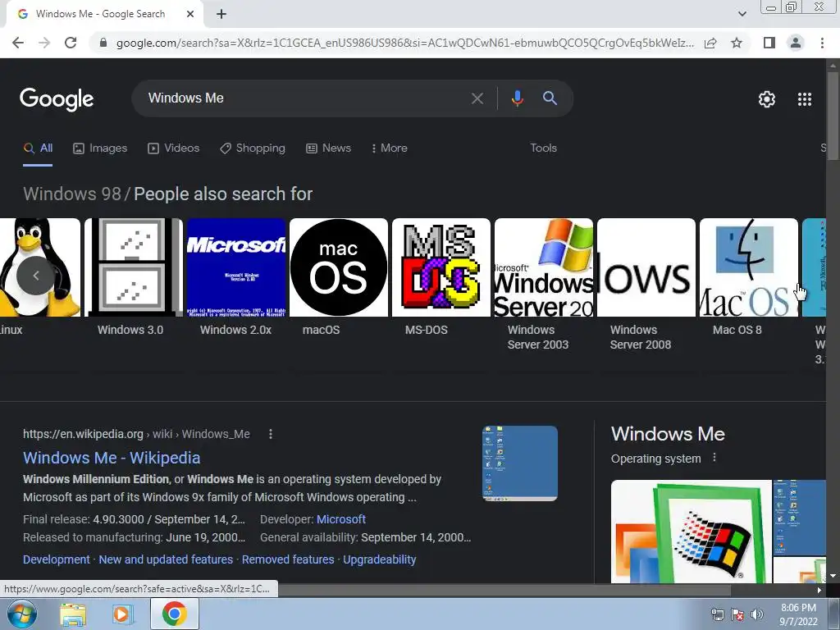Open the Windows Start menu
840x630 pixels.
click(22, 614)
